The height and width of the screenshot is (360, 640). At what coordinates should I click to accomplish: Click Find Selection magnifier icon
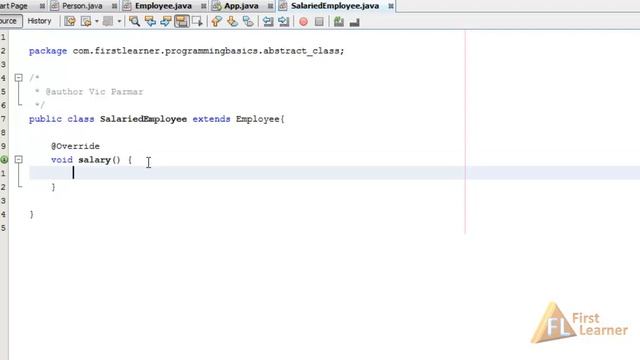click(134, 21)
